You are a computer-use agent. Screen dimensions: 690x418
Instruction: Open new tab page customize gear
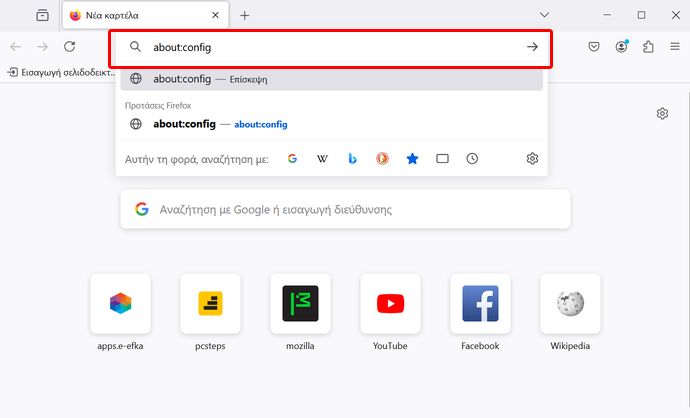[662, 114]
